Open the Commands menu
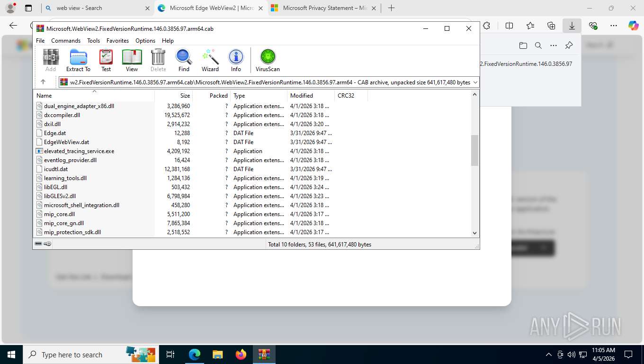 pos(66,41)
